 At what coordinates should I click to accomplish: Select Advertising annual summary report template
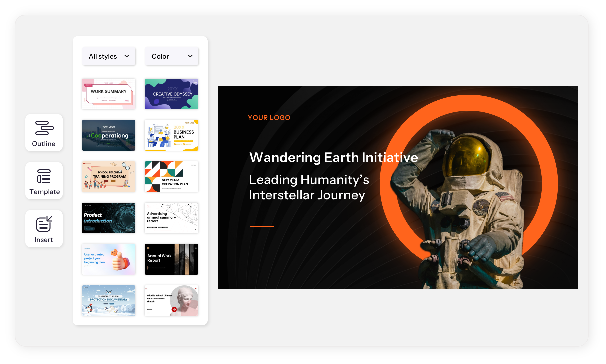[x=172, y=218]
